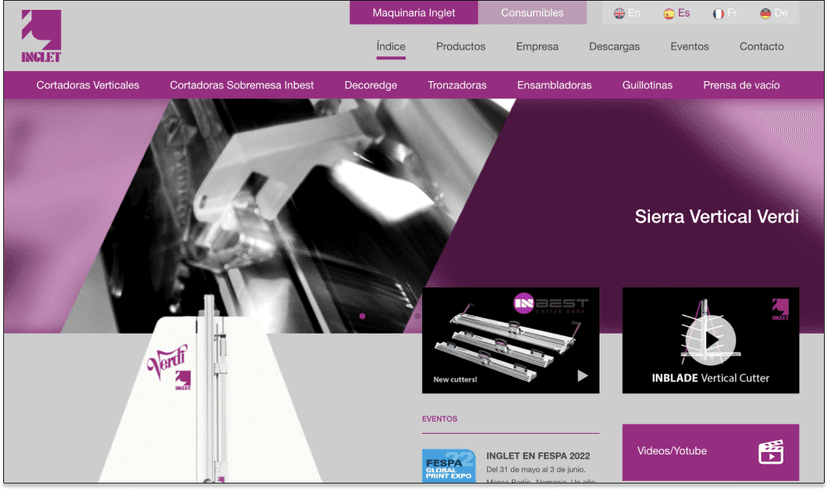Switch language to English flag link
This screenshot has height=490, width=828.
[x=627, y=13]
